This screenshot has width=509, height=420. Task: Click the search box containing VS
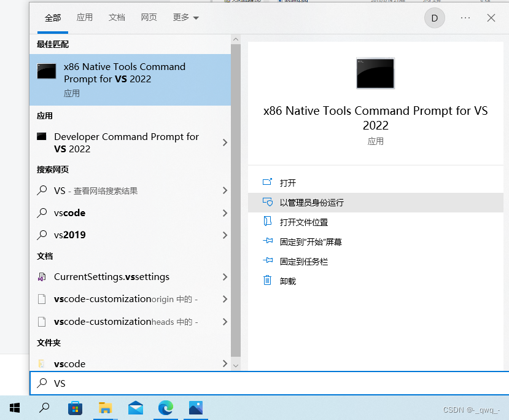point(270,383)
